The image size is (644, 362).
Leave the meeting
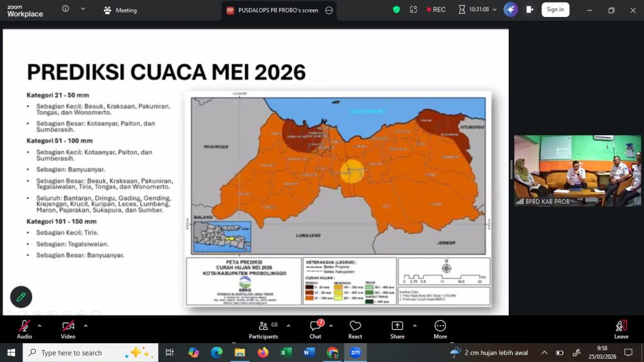coord(621,328)
